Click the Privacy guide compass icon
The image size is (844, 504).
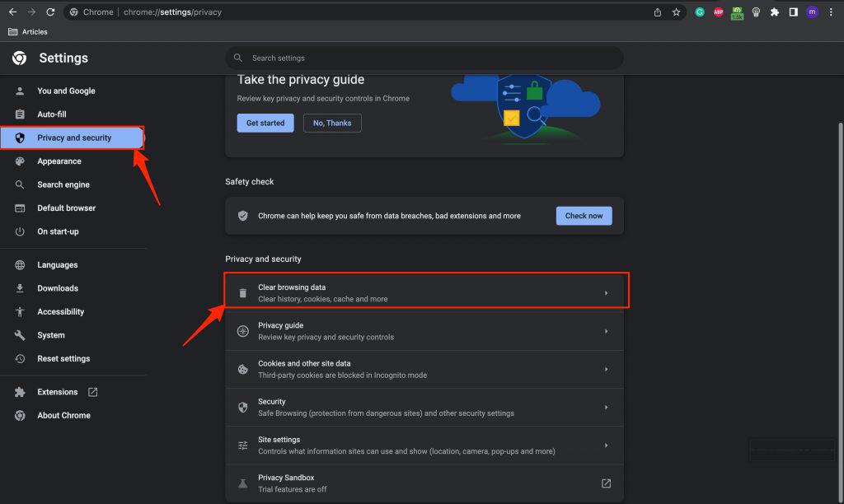(x=243, y=331)
